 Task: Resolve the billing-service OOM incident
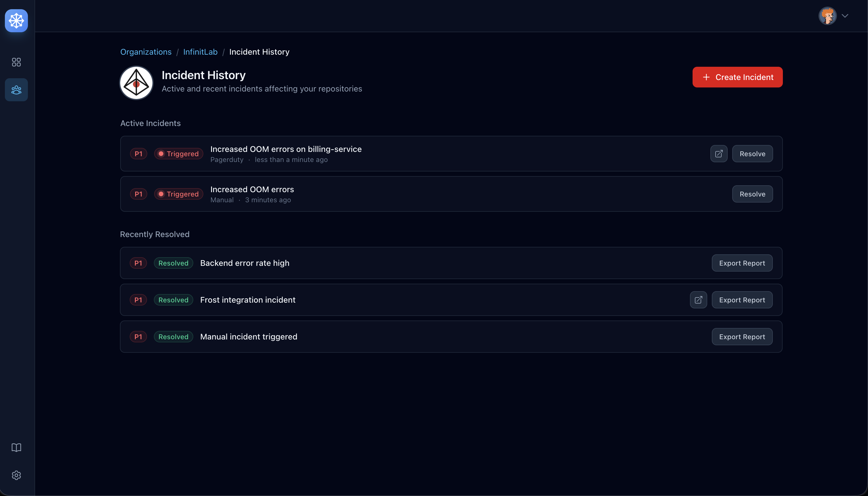tap(753, 154)
